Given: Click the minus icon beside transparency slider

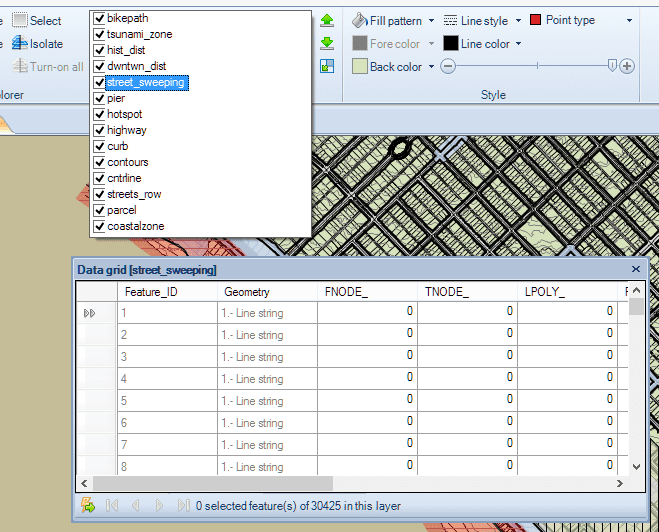Looking at the screenshot, I should [x=448, y=66].
